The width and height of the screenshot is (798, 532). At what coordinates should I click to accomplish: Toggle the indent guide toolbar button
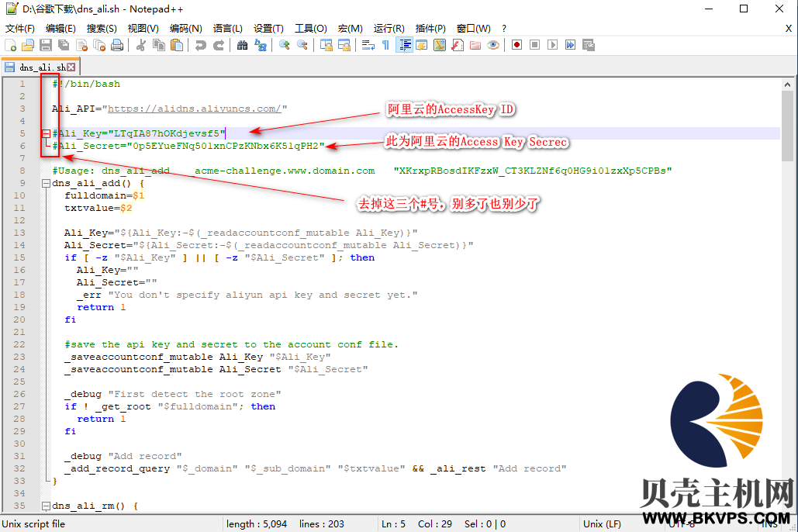point(404,45)
